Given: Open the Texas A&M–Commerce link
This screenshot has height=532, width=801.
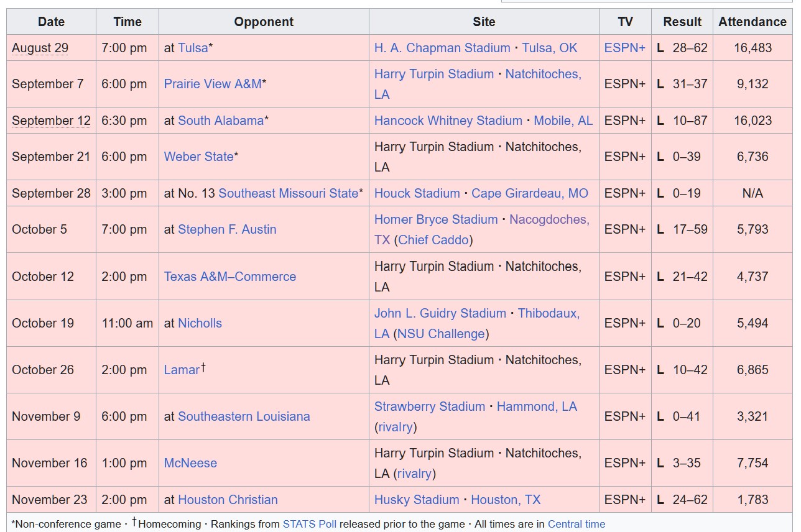Looking at the screenshot, I should pos(230,277).
